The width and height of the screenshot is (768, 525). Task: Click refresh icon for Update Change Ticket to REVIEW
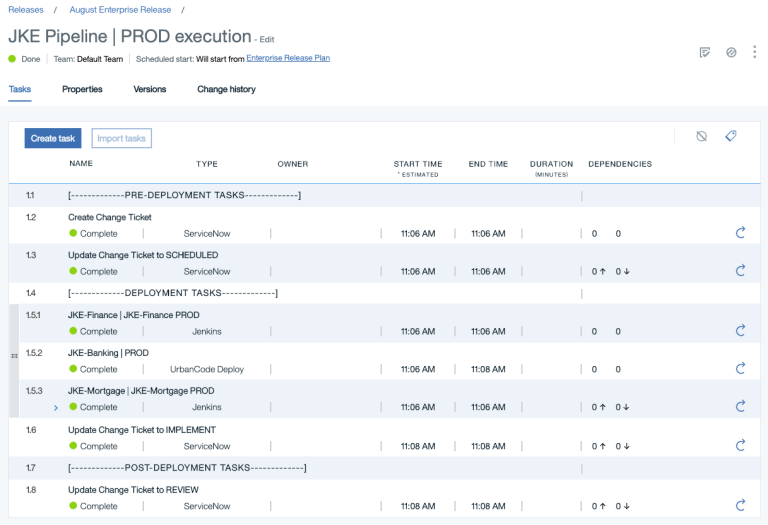(741, 506)
